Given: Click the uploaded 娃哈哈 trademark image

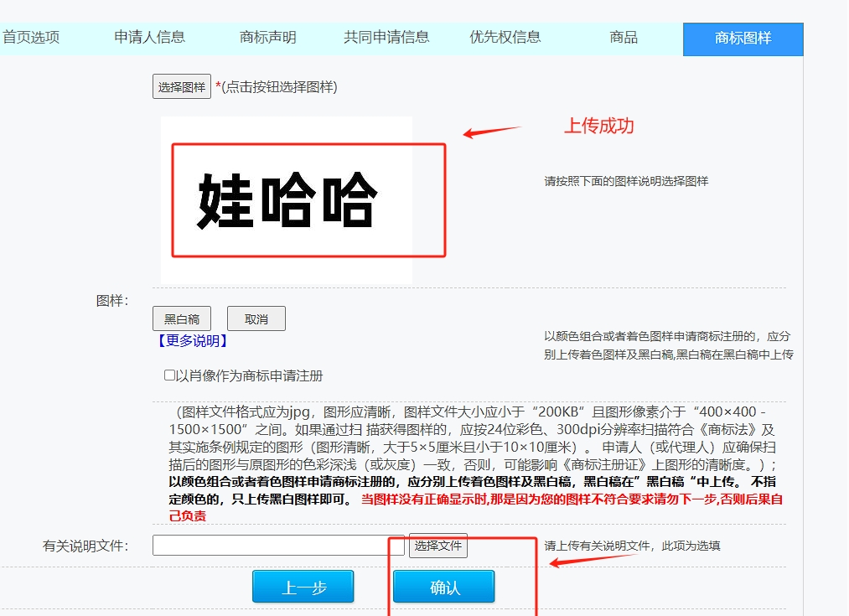Looking at the screenshot, I should pyautogui.click(x=287, y=199).
